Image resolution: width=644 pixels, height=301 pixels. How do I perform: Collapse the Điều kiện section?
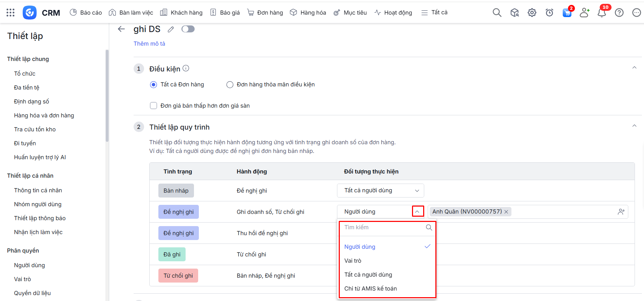coord(634,68)
